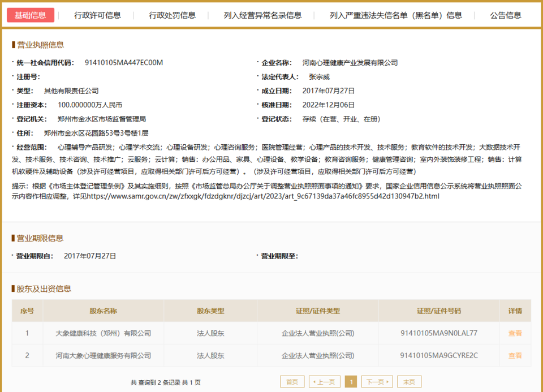Click the 营业执照信息 section heading

(x=40, y=45)
